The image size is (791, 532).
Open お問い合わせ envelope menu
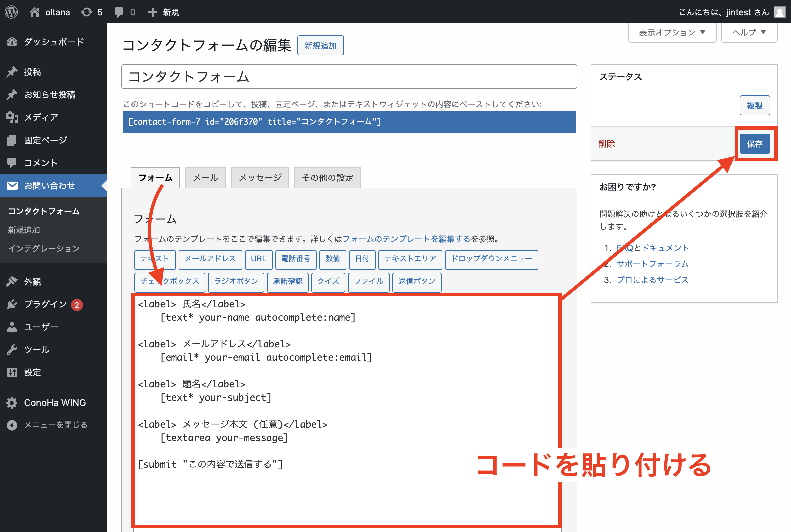(54, 185)
